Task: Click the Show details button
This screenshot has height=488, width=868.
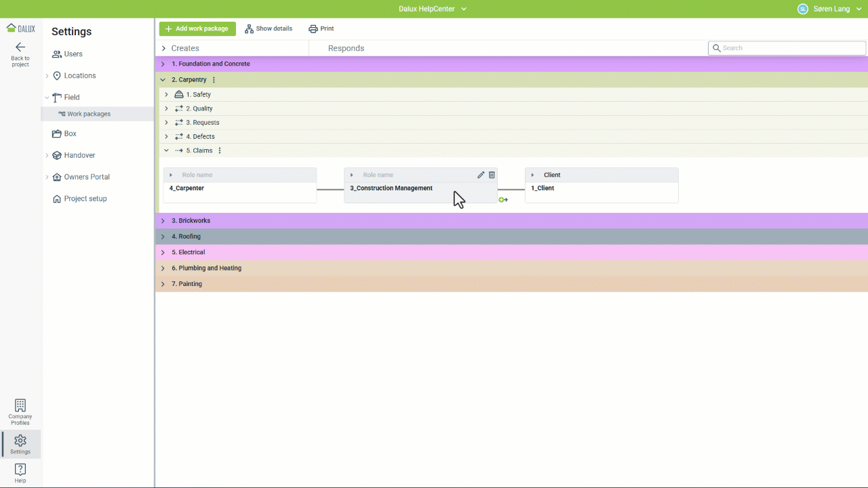Action: click(x=269, y=28)
